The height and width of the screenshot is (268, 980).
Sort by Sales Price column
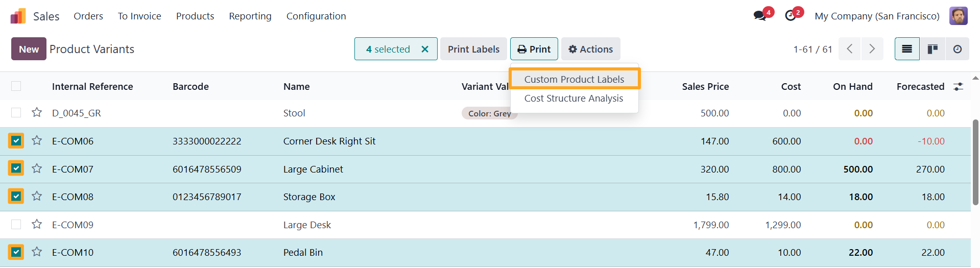705,86
